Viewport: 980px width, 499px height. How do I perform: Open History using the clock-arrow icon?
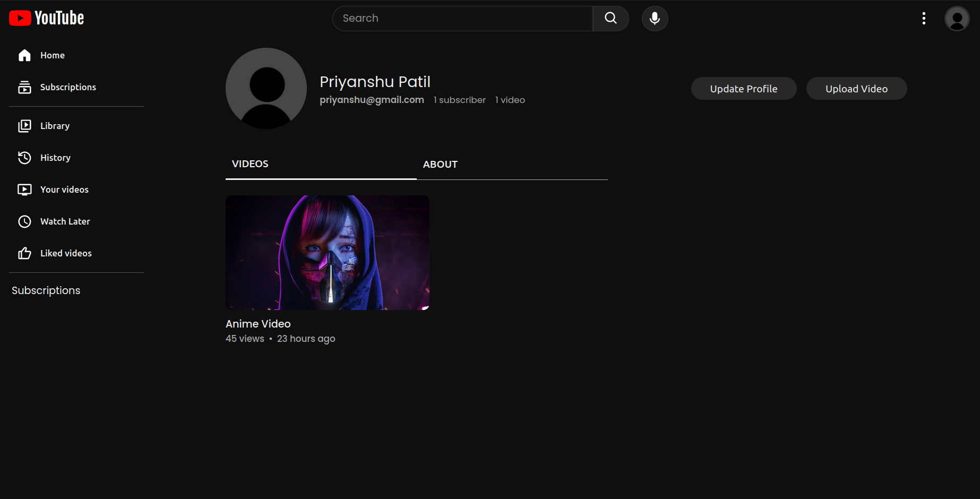(x=24, y=157)
